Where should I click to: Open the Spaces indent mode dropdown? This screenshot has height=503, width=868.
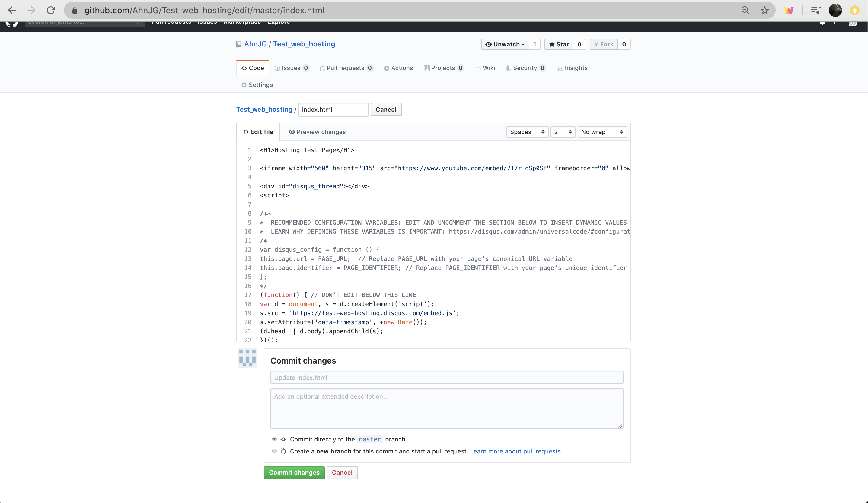click(x=527, y=132)
